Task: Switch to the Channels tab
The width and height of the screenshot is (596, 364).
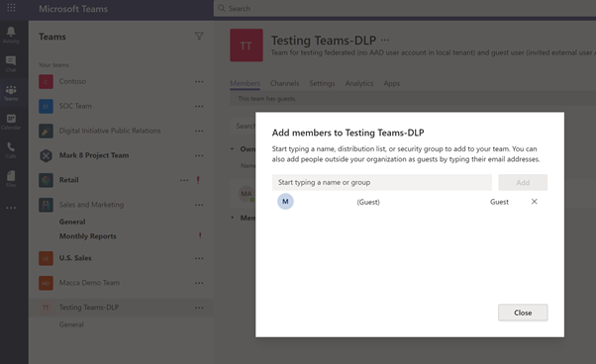Action: click(x=284, y=83)
